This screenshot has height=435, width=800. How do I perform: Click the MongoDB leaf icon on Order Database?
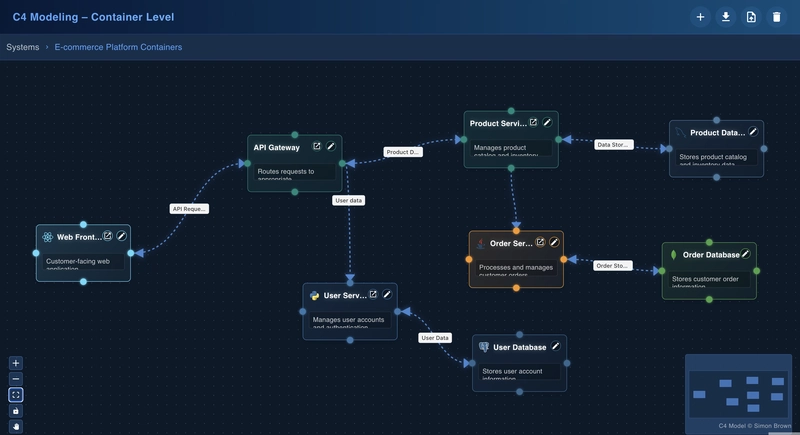click(673, 255)
